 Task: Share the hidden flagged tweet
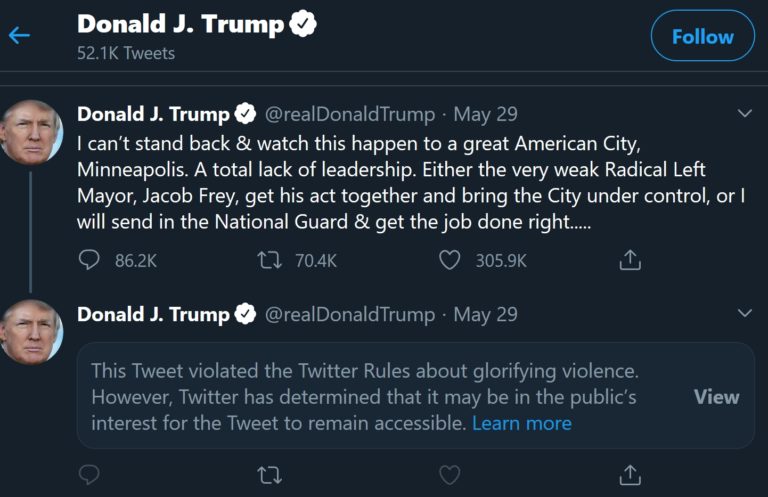[629, 474]
